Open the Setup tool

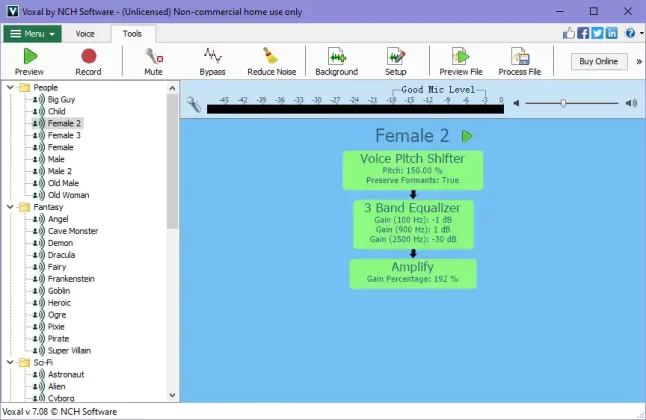pyautogui.click(x=396, y=61)
